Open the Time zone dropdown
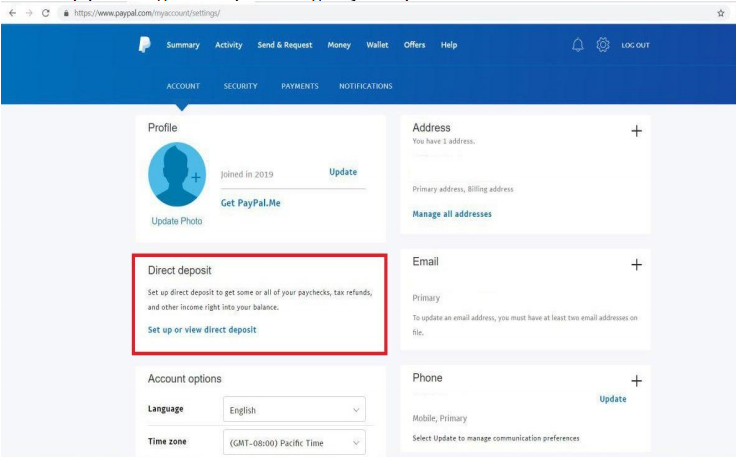 [x=294, y=441]
